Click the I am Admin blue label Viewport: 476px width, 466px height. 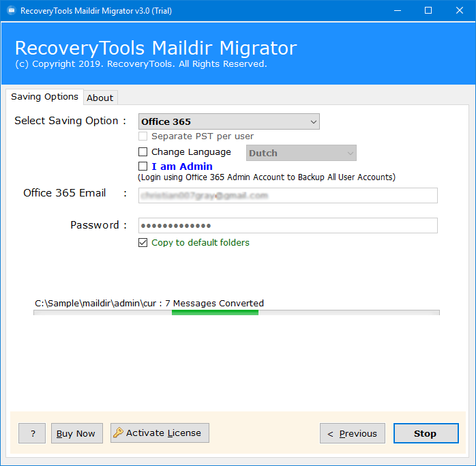182,166
